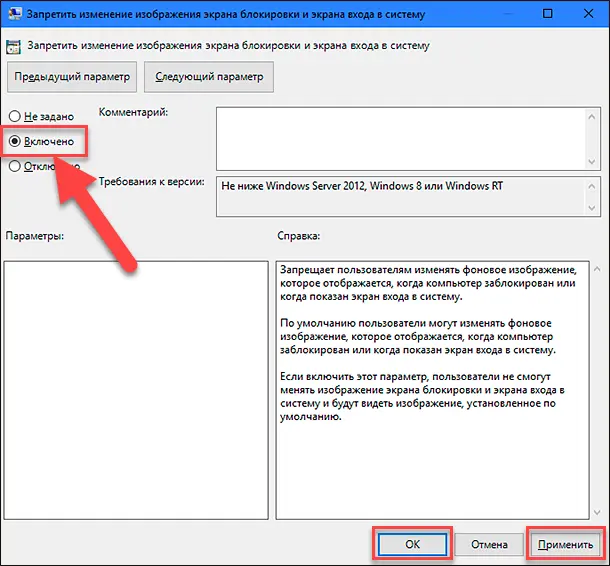610x566 pixels.
Task: Click the empty 'Параметры' options pane
Action: [136, 390]
